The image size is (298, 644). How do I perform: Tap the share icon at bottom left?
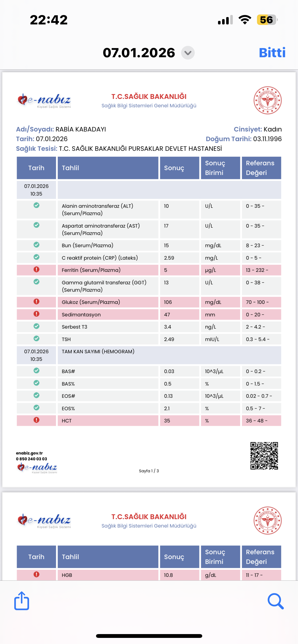[22, 601]
